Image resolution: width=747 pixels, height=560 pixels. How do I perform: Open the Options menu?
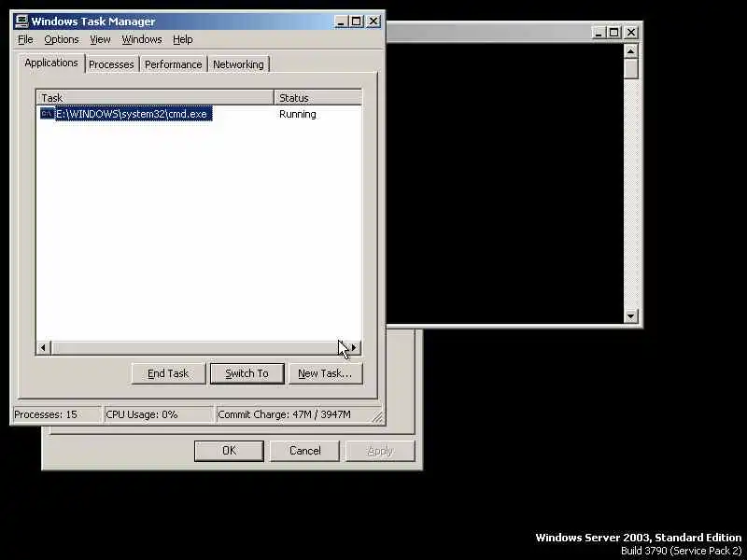62,39
